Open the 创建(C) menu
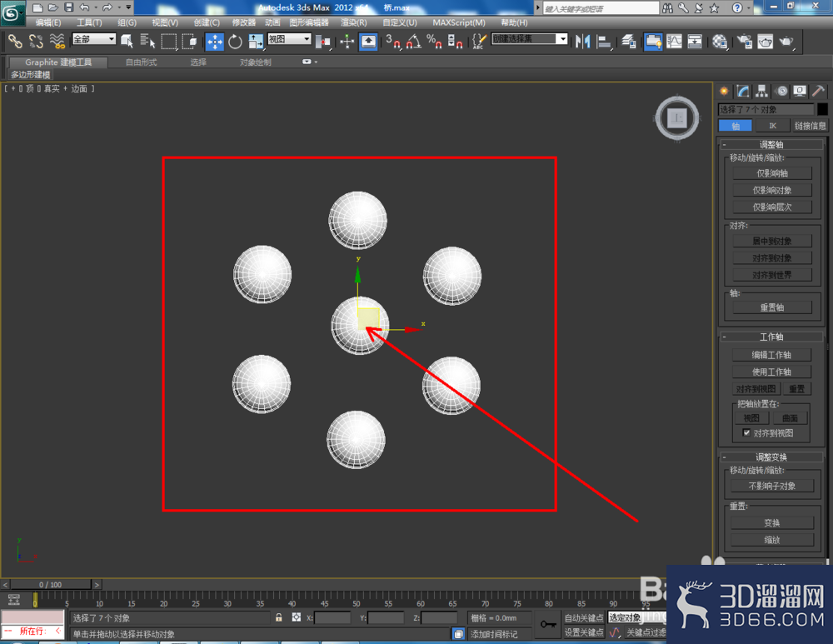 point(207,22)
